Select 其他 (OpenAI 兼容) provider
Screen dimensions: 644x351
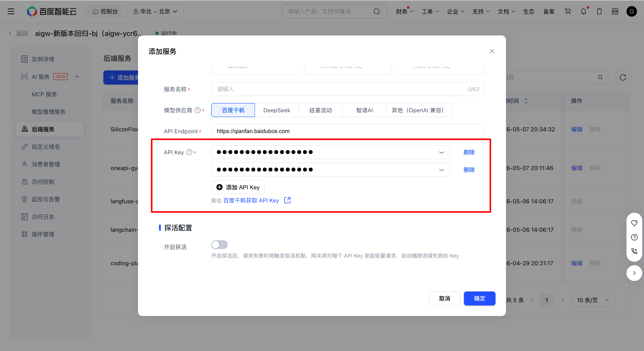(419, 110)
